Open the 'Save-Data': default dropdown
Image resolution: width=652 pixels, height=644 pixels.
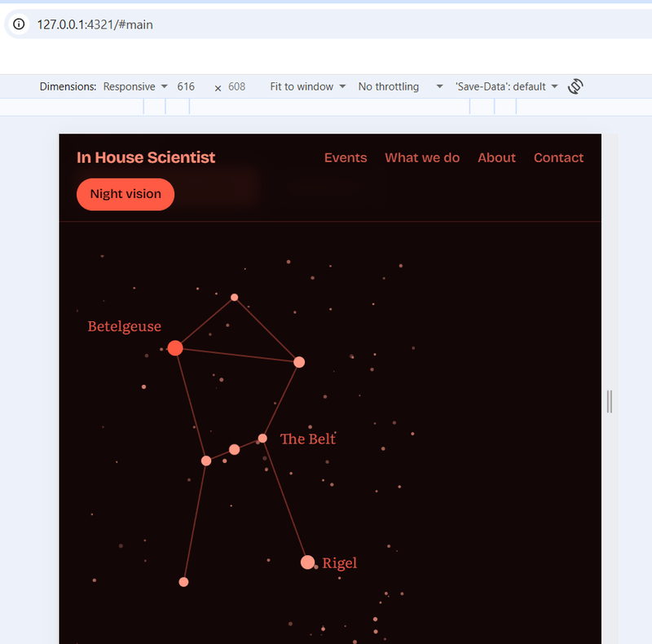(506, 86)
